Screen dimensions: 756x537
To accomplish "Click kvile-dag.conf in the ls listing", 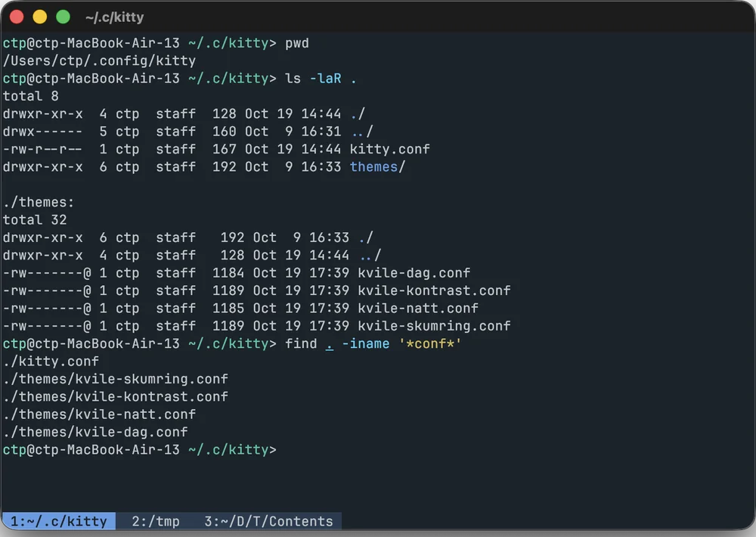I will coord(414,273).
